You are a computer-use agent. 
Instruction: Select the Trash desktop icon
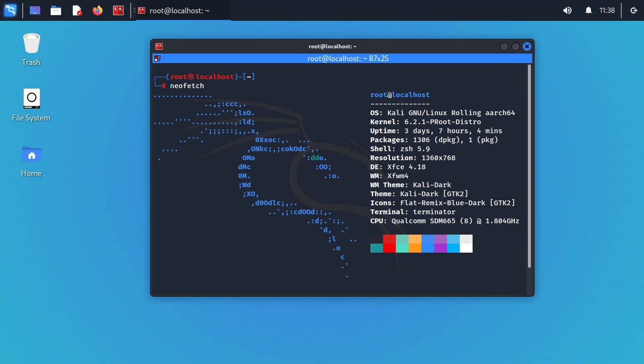[31, 49]
